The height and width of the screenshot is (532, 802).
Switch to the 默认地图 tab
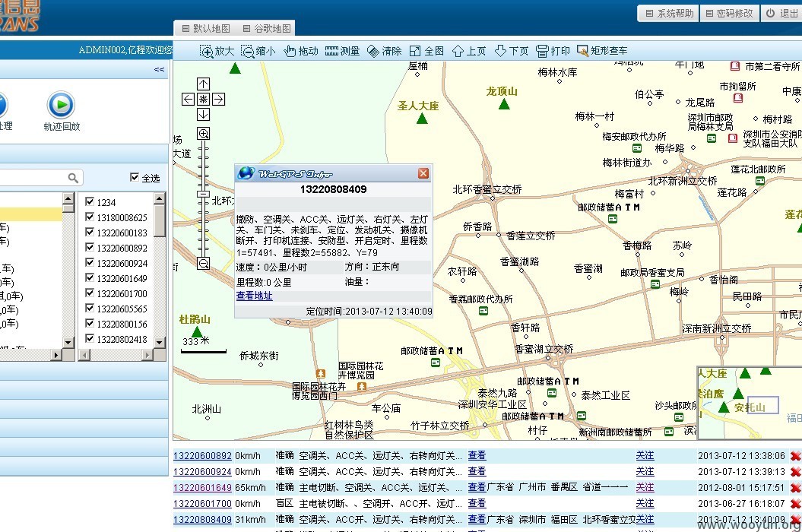tap(205, 28)
